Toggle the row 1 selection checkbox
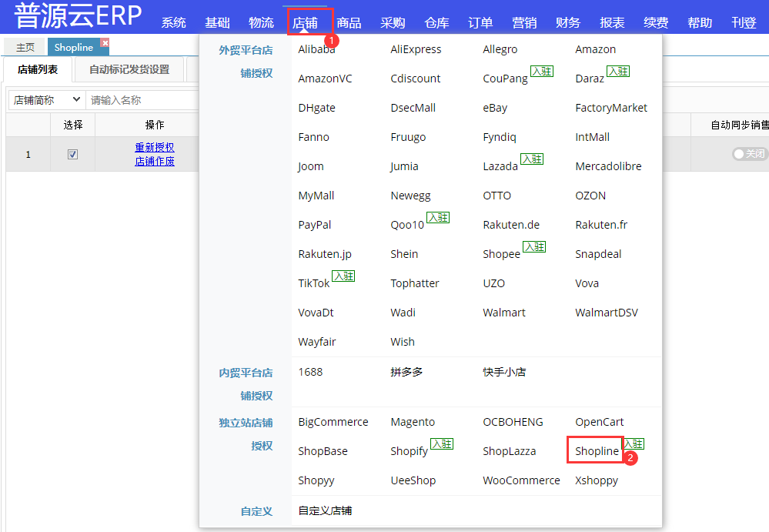 tap(72, 155)
